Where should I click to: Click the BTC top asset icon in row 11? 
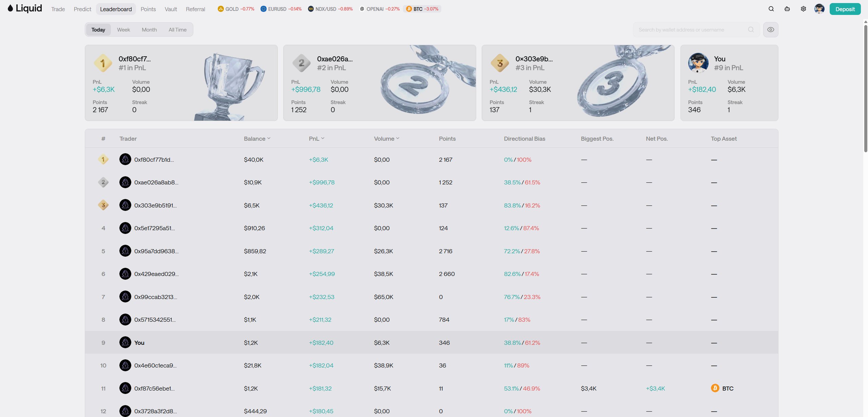(715, 388)
